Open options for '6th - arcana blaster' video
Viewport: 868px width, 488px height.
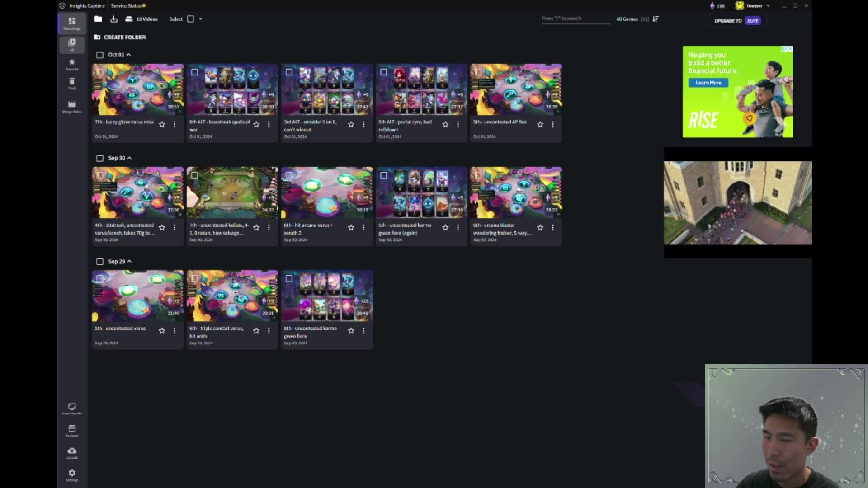(x=552, y=228)
